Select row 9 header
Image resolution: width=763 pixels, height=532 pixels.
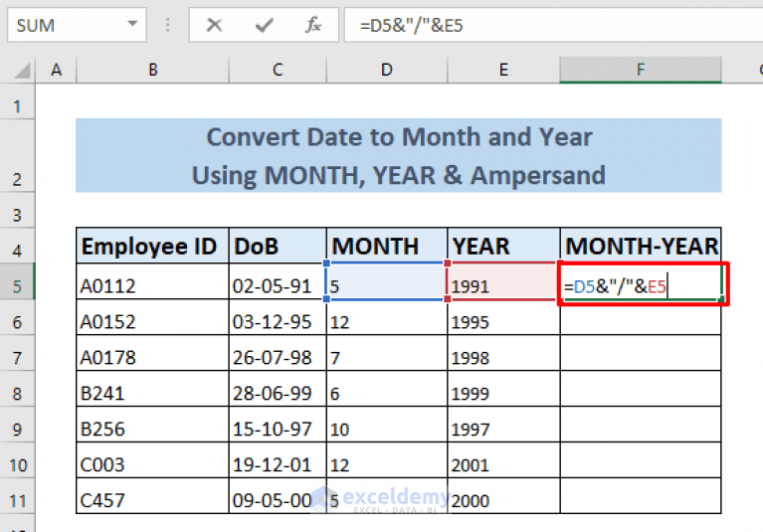[18, 424]
